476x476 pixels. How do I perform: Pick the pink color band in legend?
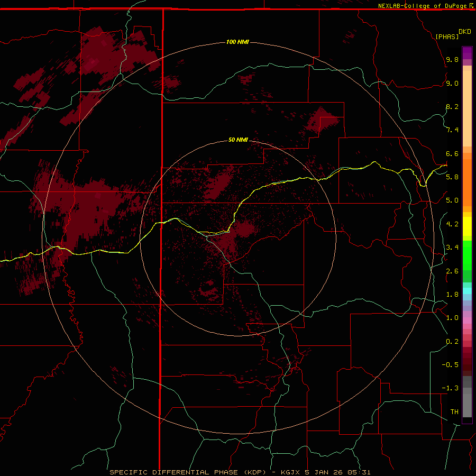[x=467, y=321]
